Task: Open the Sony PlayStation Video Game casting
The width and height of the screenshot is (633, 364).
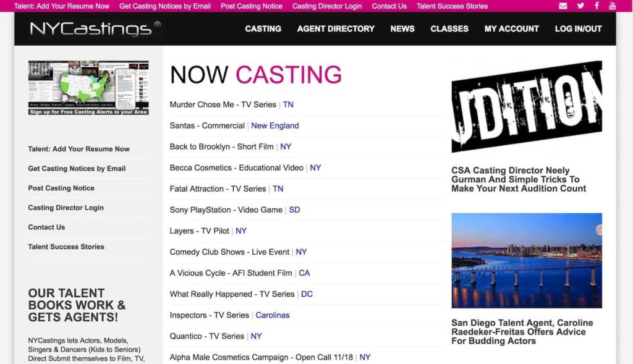Action: 226,210
